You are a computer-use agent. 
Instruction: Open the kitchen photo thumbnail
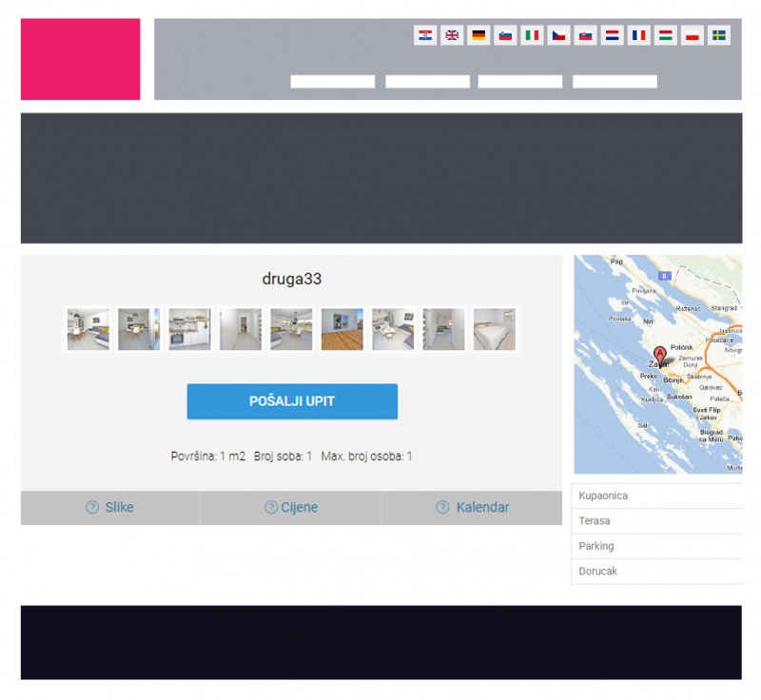pyautogui.click(x=189, y=330)
